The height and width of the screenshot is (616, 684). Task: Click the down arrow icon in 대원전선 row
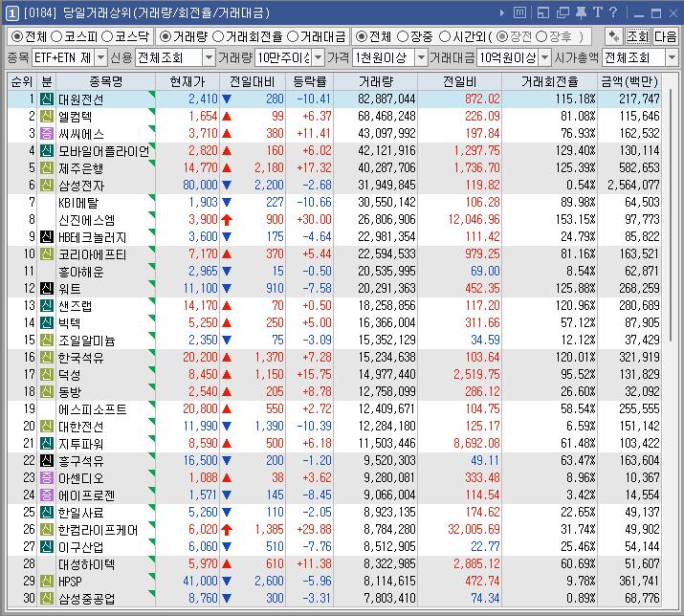227,99
